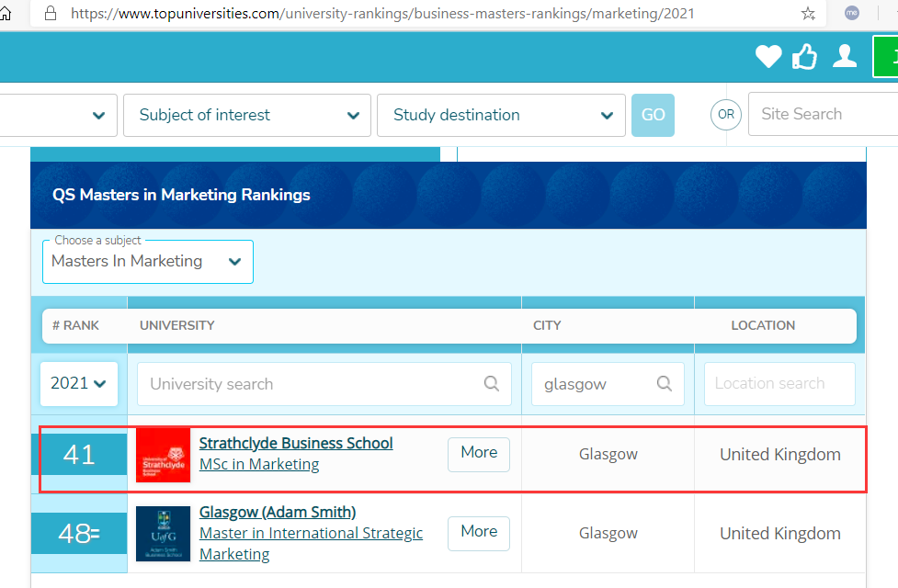
Task: Click the UNIVERSITY column header
Action: click(x=177, y=325)
